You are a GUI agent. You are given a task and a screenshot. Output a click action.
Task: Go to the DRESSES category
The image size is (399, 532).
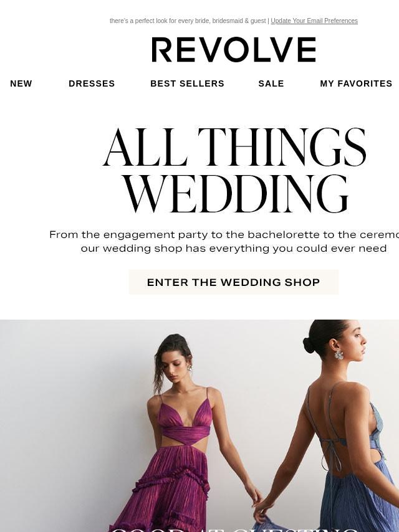pyautogui.click(x=92, y=83)
